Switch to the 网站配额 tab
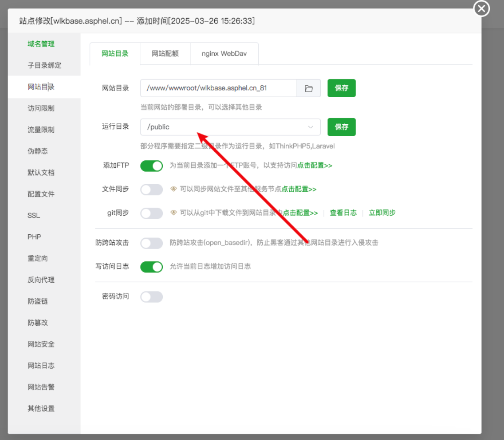Image resolution: width=504 pixels, height=440 pixels. [x=165, y=54]
